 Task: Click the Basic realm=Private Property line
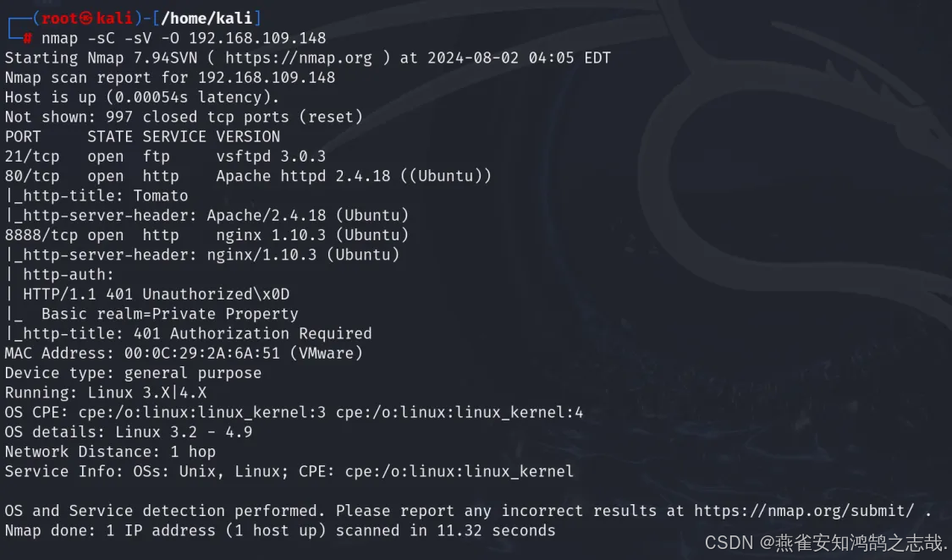(x=151, y=315)
